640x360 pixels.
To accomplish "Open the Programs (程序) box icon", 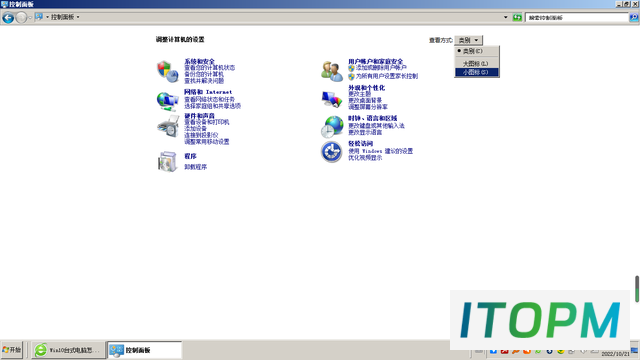I will 167,161.
